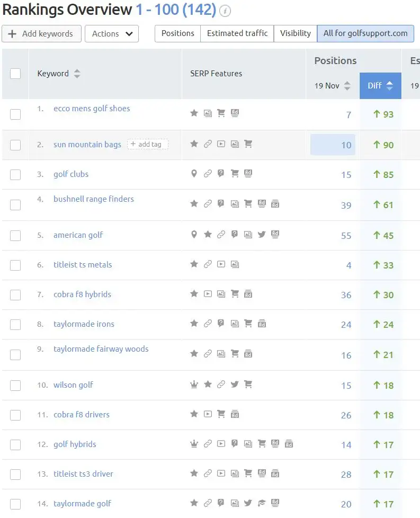Click the star icon in sun mountain bags row
This screenshot has height=518, width=420.
[194, 144]
